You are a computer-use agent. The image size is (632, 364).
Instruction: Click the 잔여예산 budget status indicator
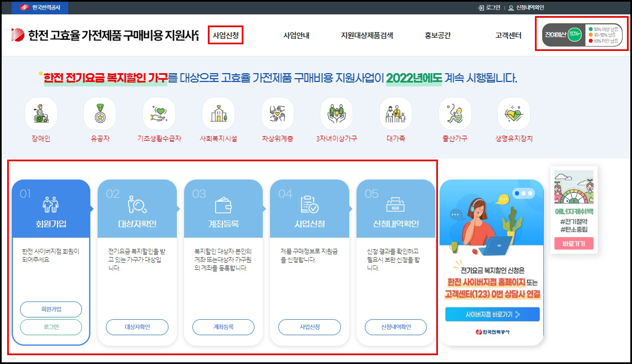pos(582,35)
